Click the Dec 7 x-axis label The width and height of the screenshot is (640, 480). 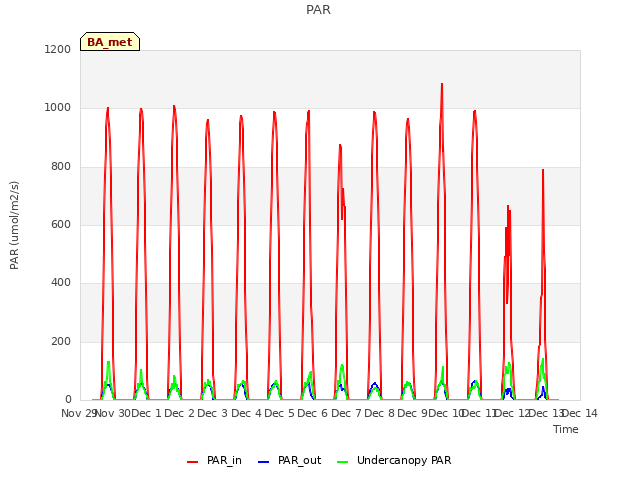pos(346,413)
